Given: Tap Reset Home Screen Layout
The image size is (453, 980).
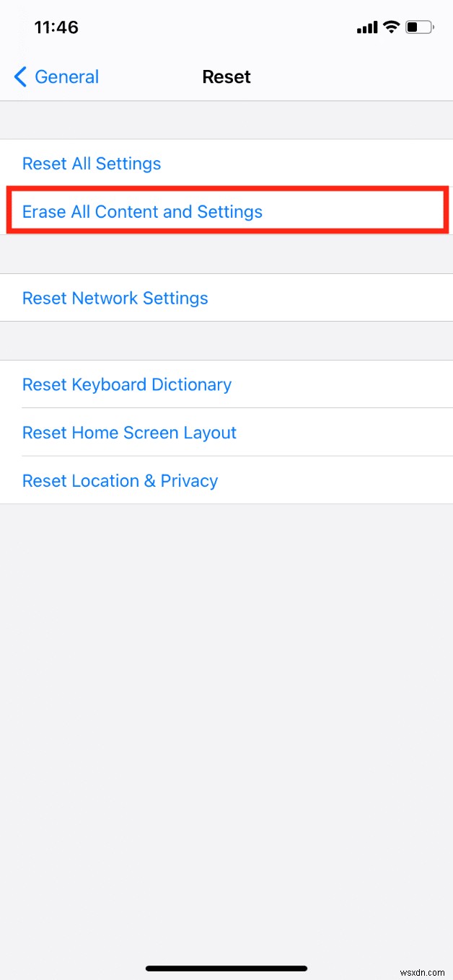Looking at the screenshot, I should tap(129, 432).
